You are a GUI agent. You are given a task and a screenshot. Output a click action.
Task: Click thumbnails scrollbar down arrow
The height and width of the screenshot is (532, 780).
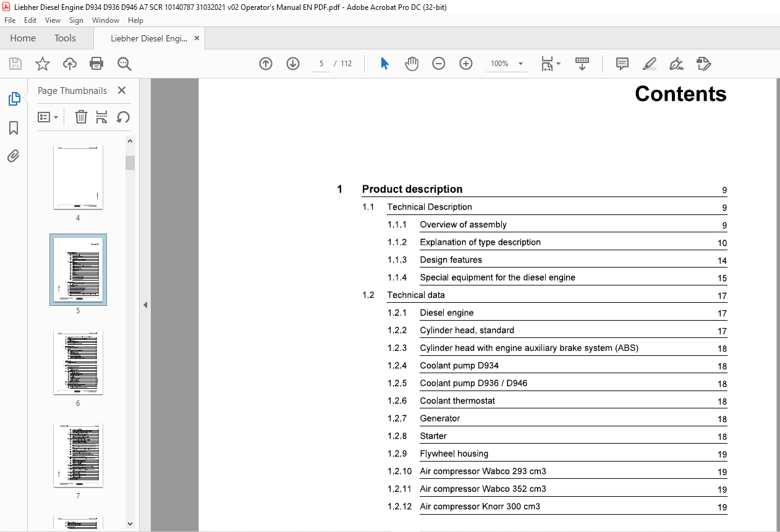[x=130, y=523]
